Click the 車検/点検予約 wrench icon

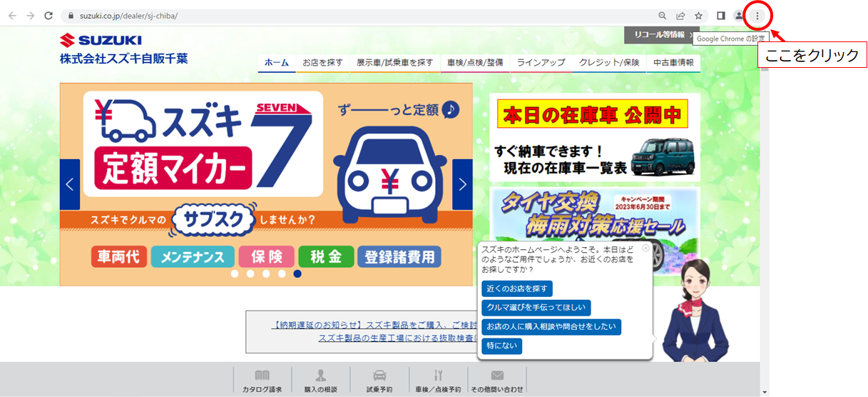pyautogui.click(x=439, y=376)
